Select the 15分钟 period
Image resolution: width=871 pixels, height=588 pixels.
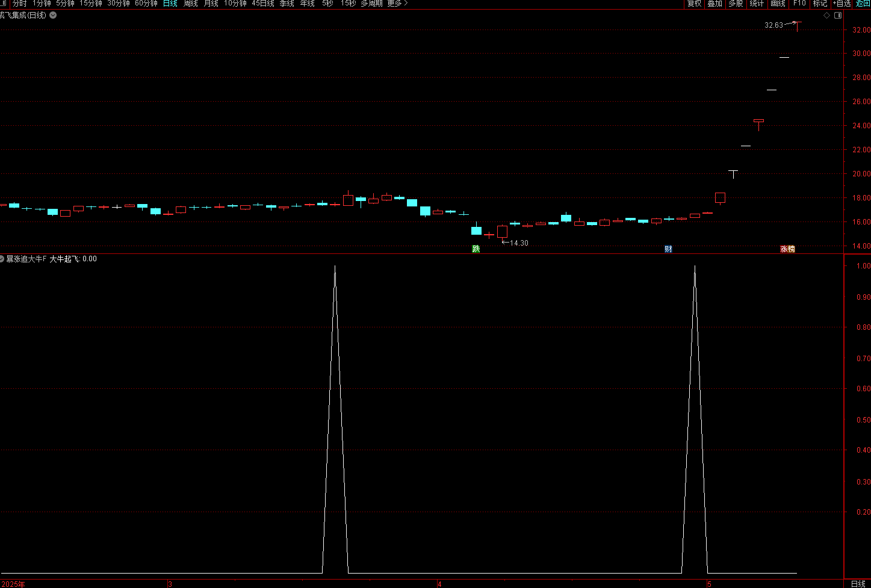(91, 4)
